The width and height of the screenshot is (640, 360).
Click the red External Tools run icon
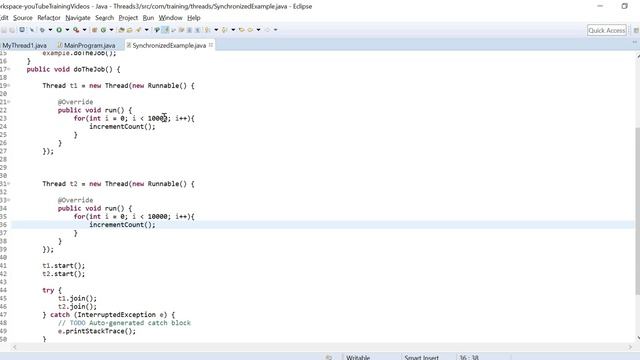point(76,30)
